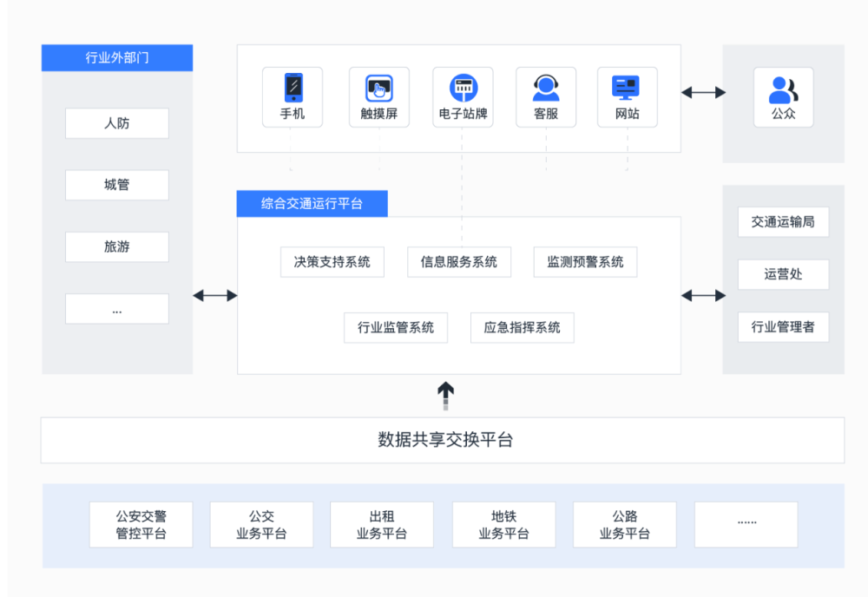The image size is (868, 597).
Task: Select the 行业外部门 header
Action: click(x=117, y=57)
